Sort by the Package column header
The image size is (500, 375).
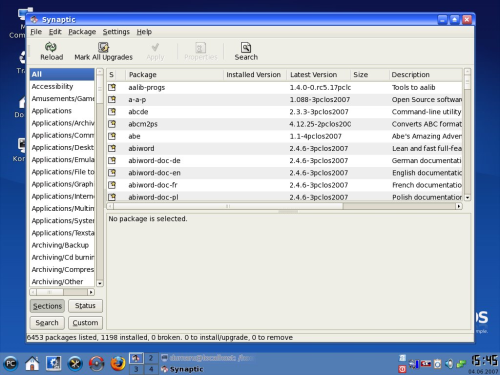tap(174, 75)
